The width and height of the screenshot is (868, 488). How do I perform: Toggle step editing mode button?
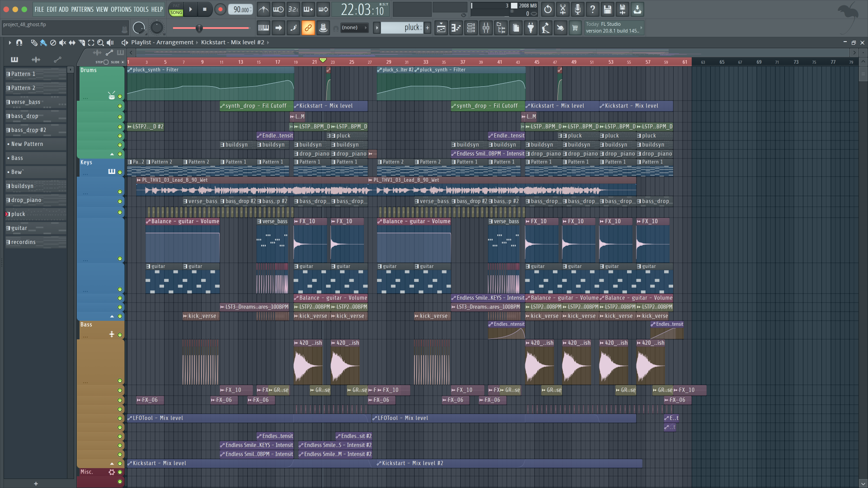coord(293,28)
